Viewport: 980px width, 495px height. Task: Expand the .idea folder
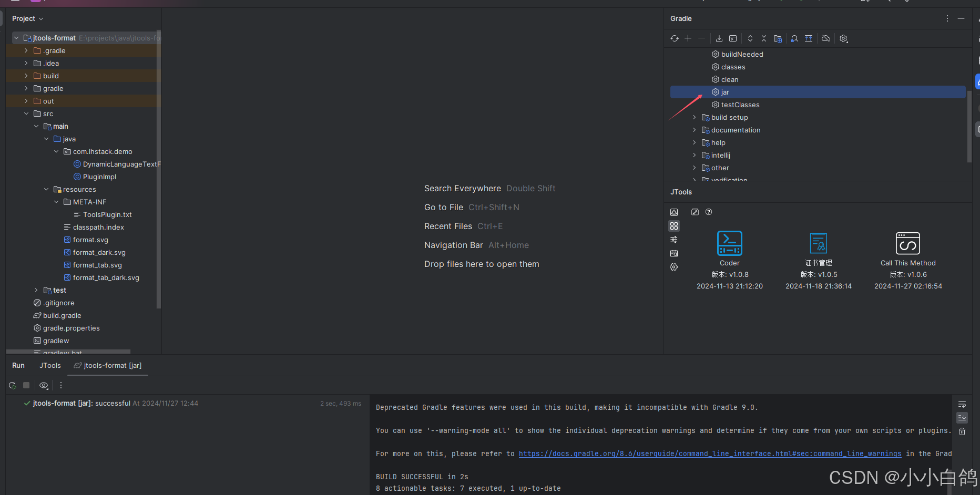pos(26,63)
